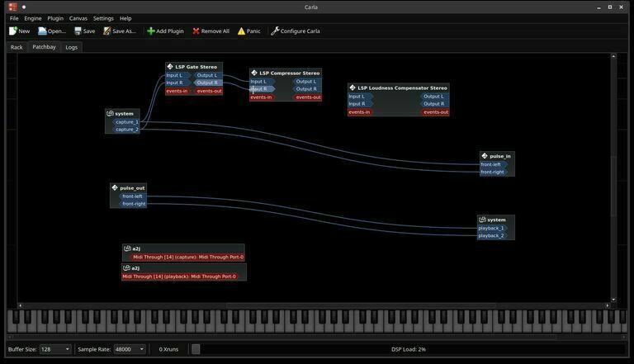Click the yellow Panic warning icon

241,31
